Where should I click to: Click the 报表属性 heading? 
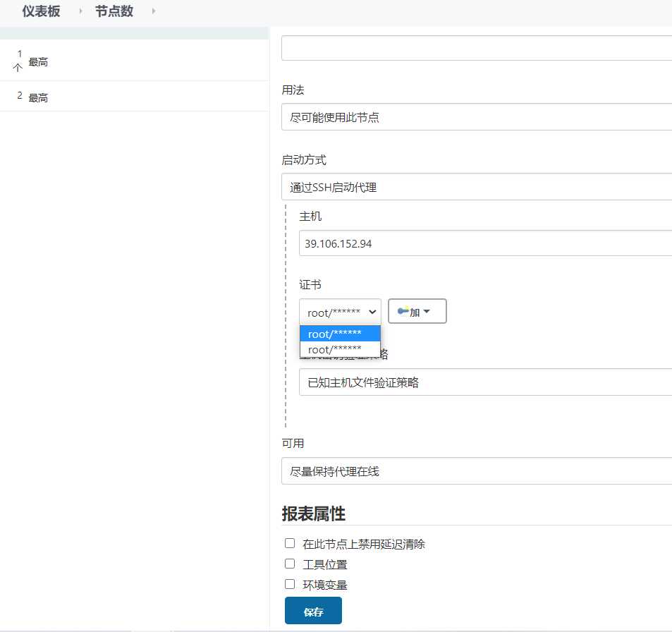313,513
